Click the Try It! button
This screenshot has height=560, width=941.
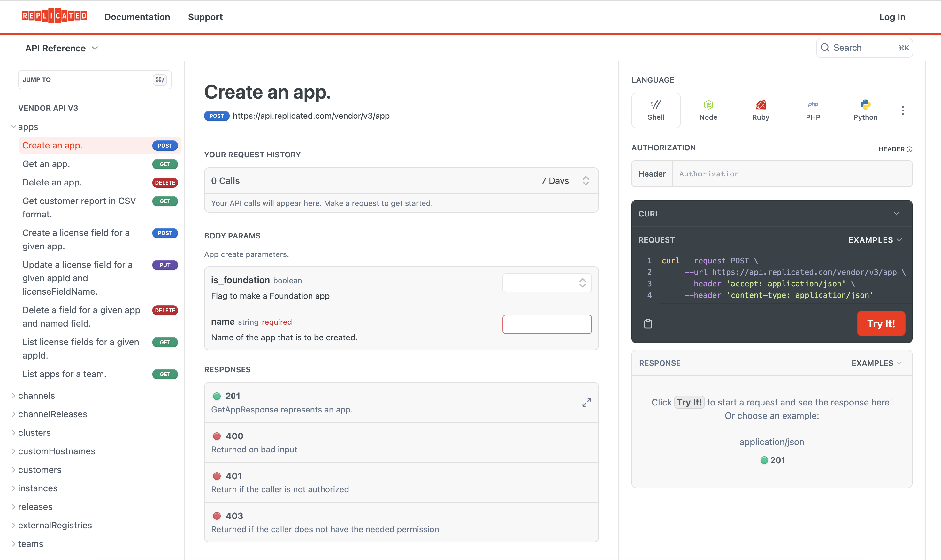pos(881,323)
